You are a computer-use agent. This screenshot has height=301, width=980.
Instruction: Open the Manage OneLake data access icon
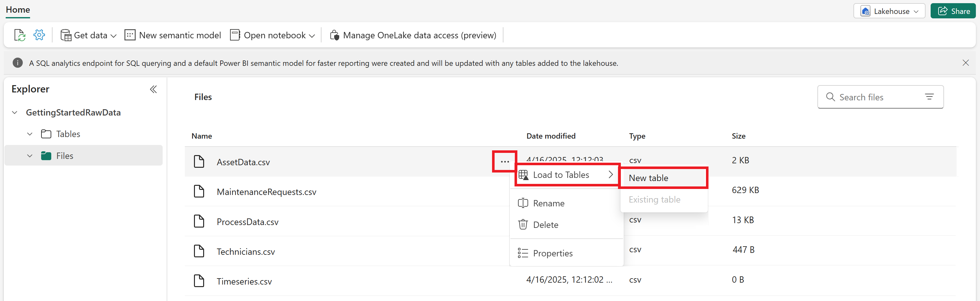point(335,34)
